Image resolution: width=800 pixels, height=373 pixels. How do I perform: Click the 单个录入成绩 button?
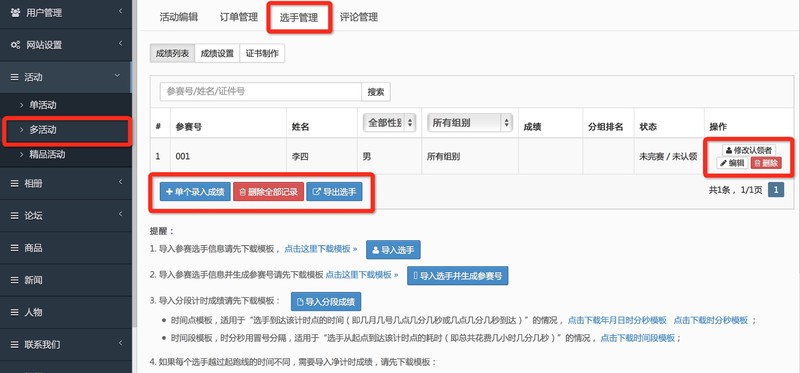coord(195,192)
